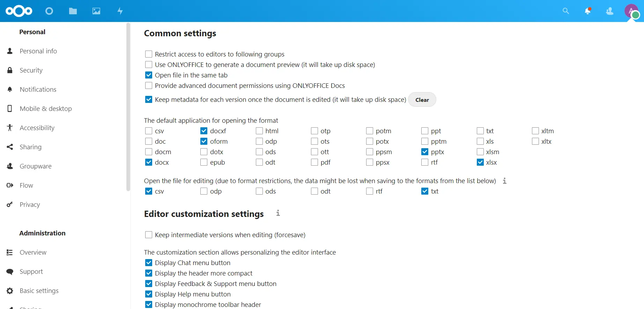This screenshot has width=644, height=309.
Task: Click the Support speech bubble icon
Action: [10, 271]
